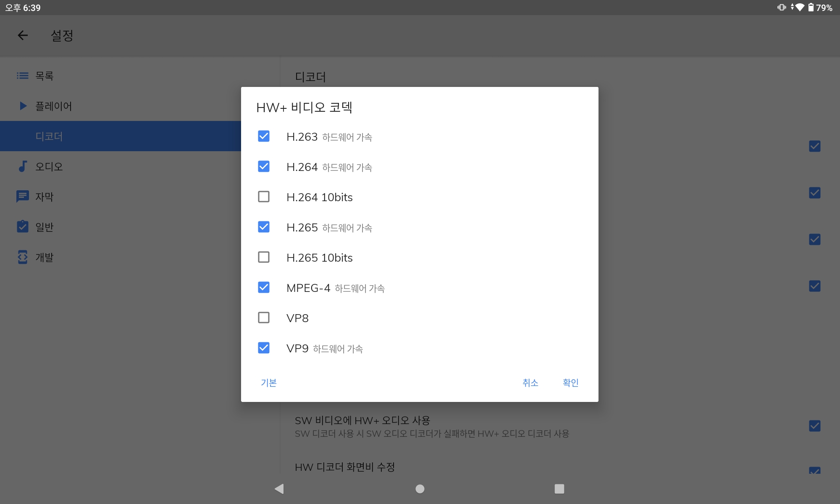This screenshot has height=504, width=840.
Task: Open the 일반 general settings section
Action: click(44, 227)
